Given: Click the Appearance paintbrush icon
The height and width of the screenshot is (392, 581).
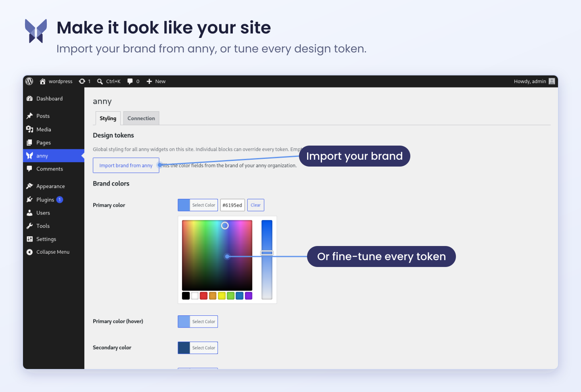Looking at the screenshot, I should [29, 186].
